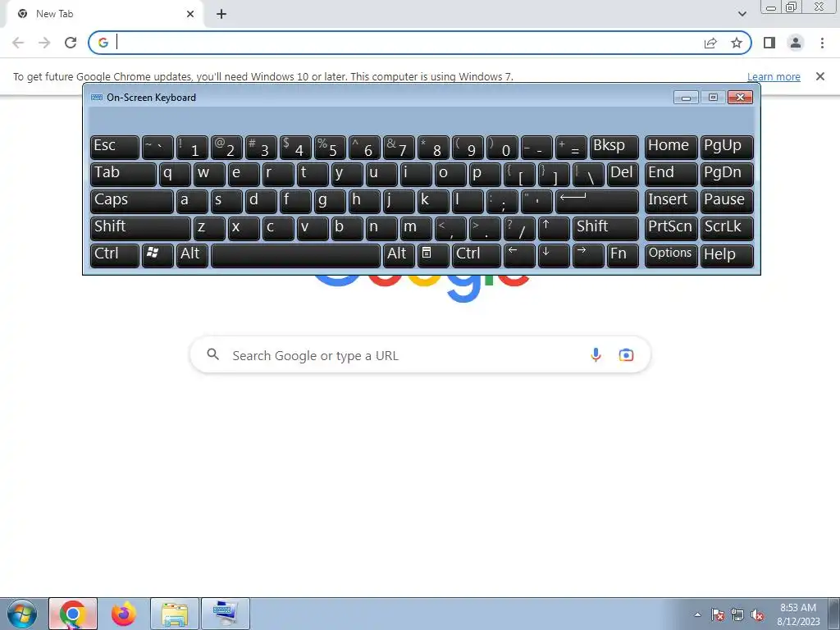840x630 pixels.
Task: Toggle the Caps key on On-Screen Keyboard
Action: point(132,201)
